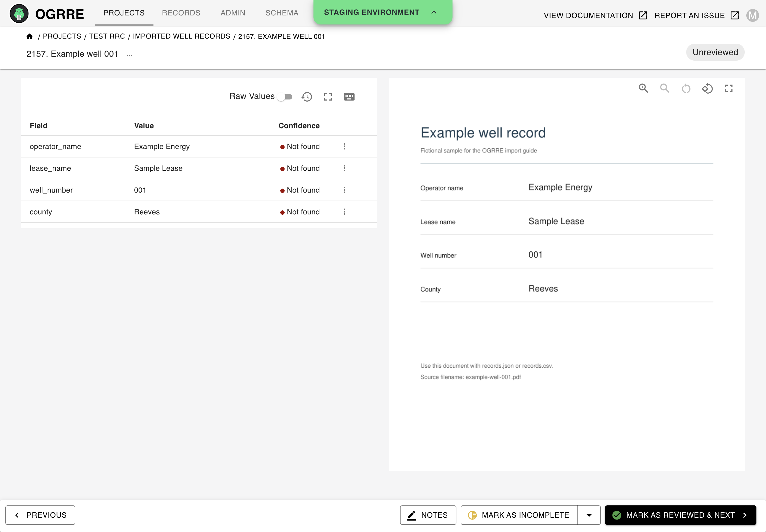Navigate to Projects breadcrumb
The image size is (766, 532).
pyautogui.click(x=62, y=36)
